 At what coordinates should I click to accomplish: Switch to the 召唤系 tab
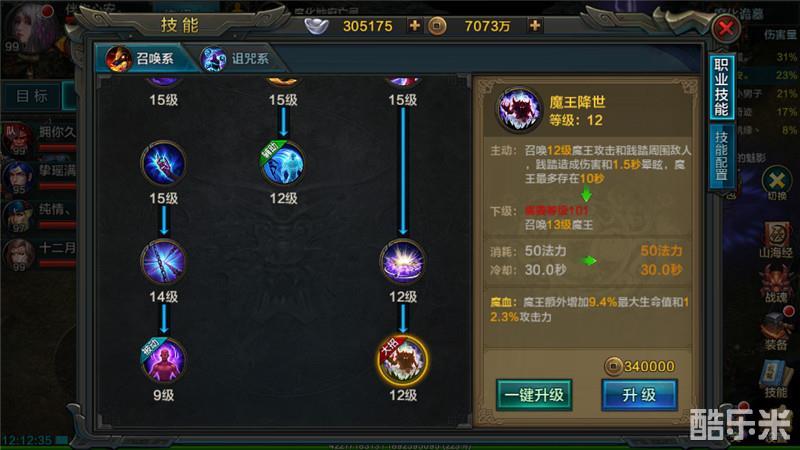144,58
